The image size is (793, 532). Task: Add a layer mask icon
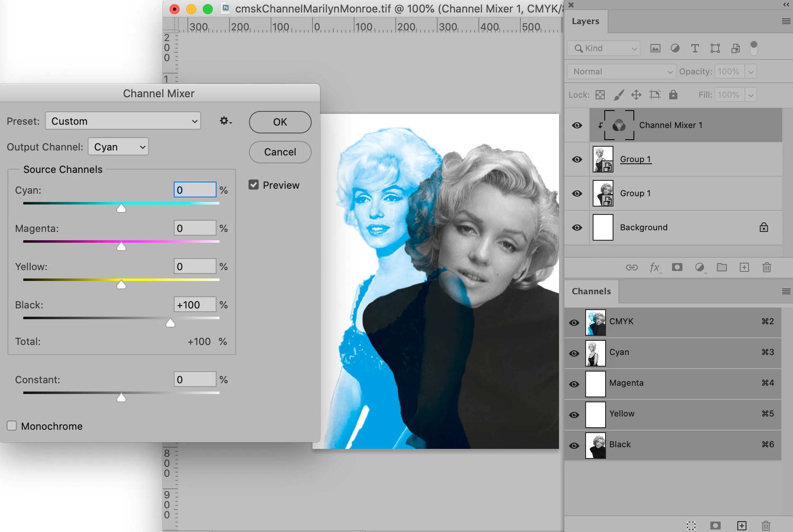(x=677, y=267)
